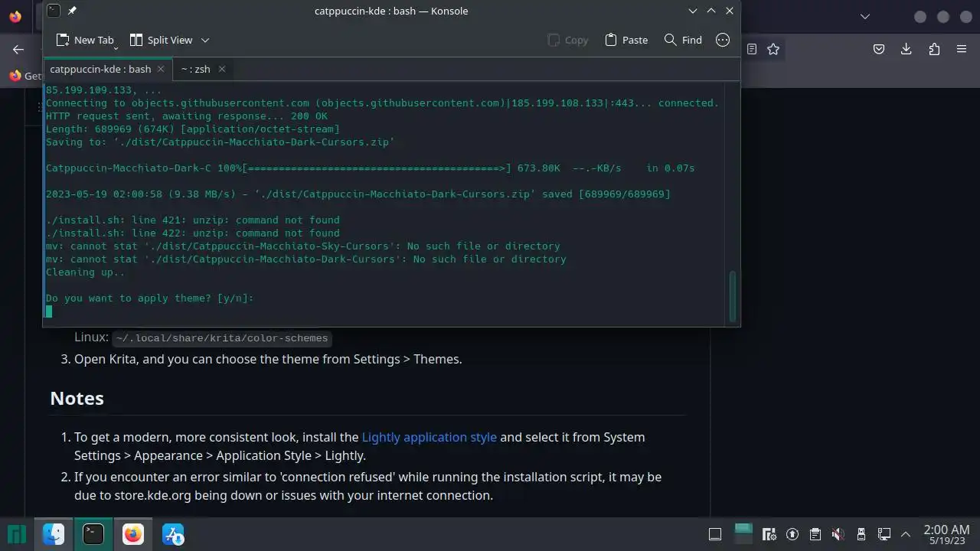
Task: Click the 'Saving to:' terminal line
Action: tap(220, 142)
